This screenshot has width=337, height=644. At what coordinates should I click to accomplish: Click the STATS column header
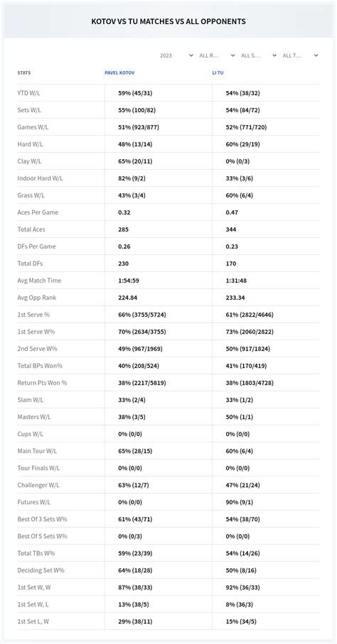click(24, 72)
